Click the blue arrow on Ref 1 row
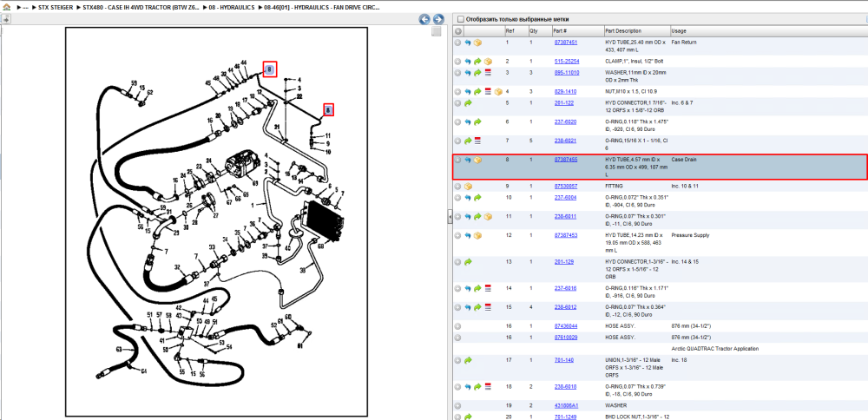This screenshot has width=868, height=420. pos(468,43)
